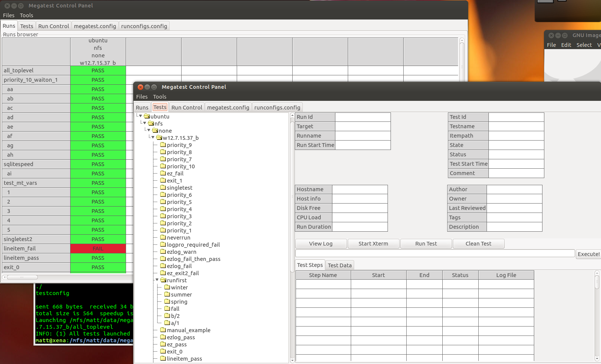Viewport: 601px width, 364px height.
Task: Select the lineitem_pass folder icon in tree
Action: [x=163, y=358]
